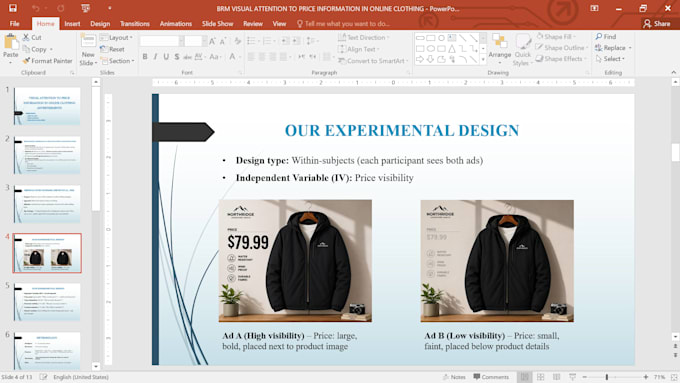Viewport: 680px width, 383px height.
Task: Toggle Bold formatting
Action: [145, 56]
